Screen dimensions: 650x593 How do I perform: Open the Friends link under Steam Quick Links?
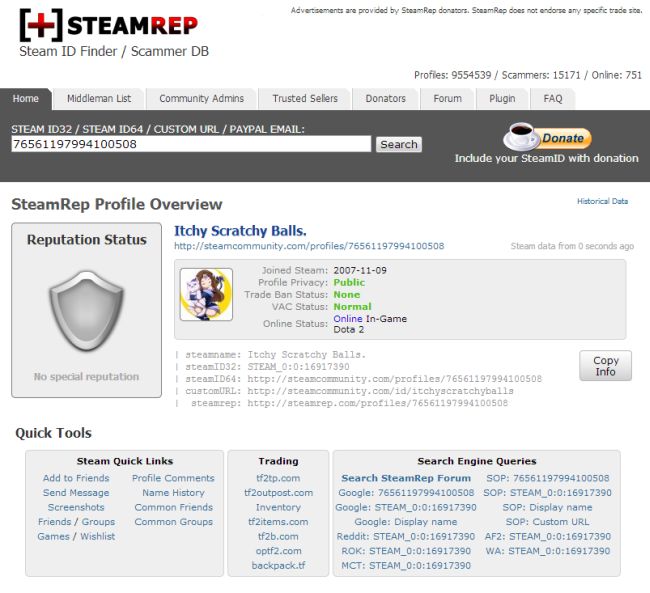coord(55,522)
